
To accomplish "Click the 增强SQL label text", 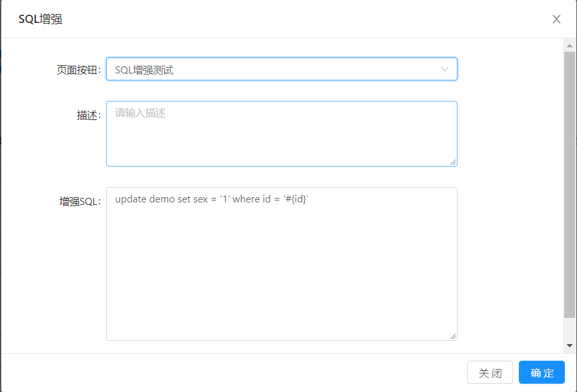I will point(80,201).
